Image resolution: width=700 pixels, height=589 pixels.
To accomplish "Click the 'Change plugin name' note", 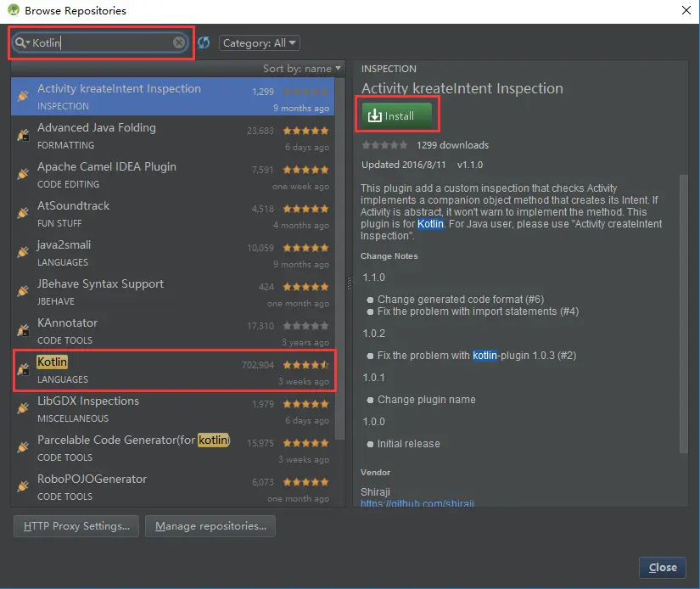I will 426,399.
